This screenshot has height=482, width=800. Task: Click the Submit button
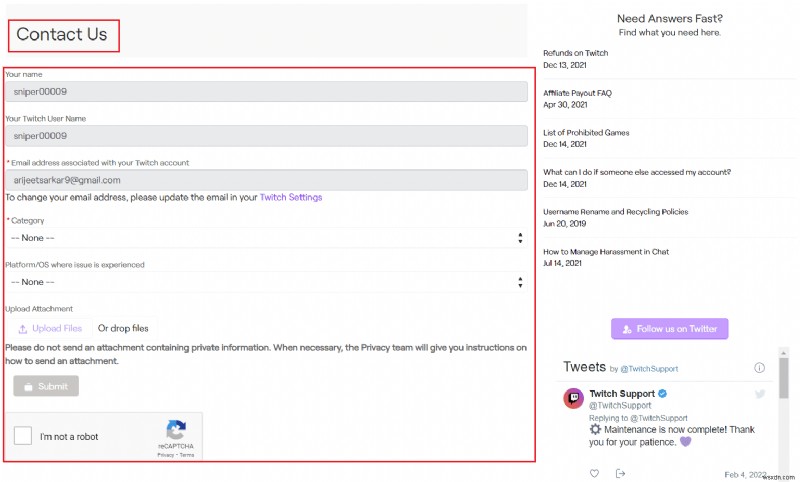coord(46,386)
